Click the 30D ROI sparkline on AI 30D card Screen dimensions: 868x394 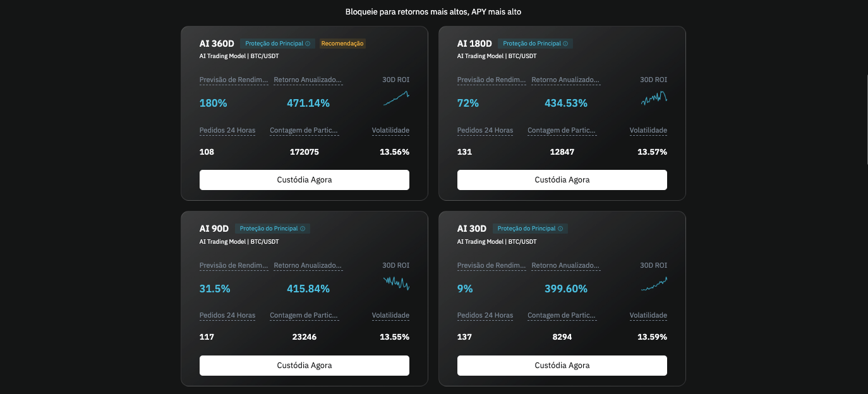click(655, 284)
